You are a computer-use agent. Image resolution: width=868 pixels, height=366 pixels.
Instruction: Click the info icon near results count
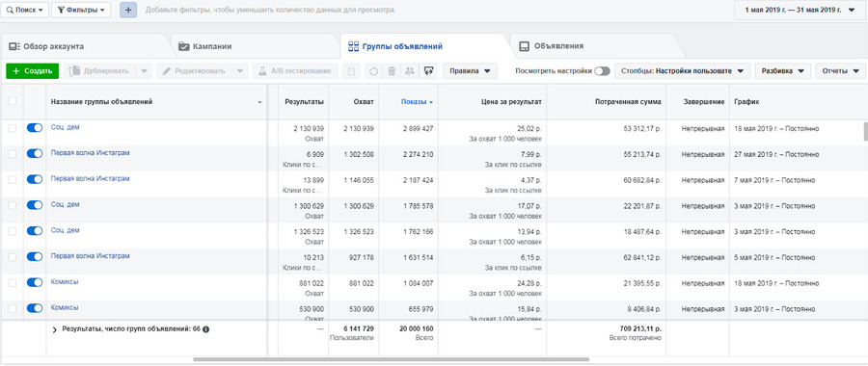click(206, 329)
